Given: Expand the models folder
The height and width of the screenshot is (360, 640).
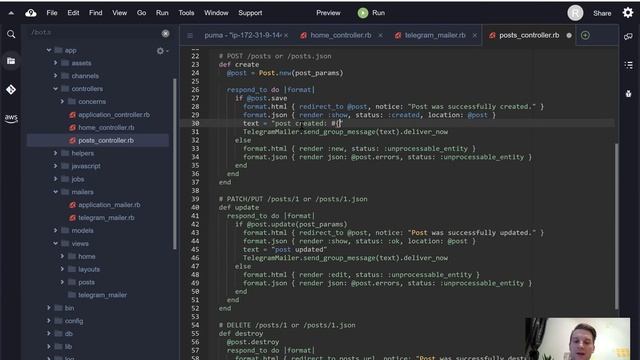Looking at the screenshot, I should pyautogui.click(x=56, y=231).
